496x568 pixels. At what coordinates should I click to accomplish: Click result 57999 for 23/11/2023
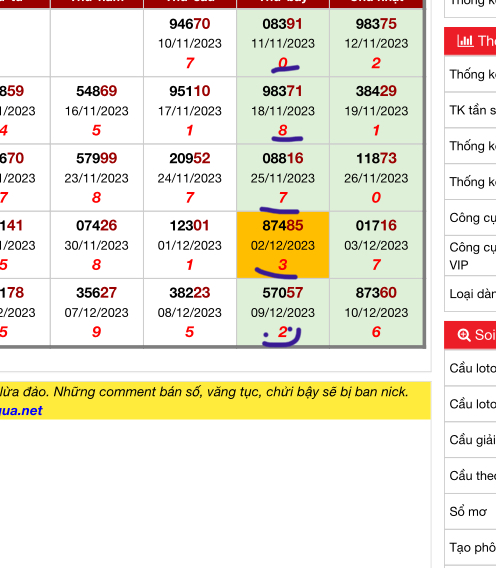(x=97, y=159)
